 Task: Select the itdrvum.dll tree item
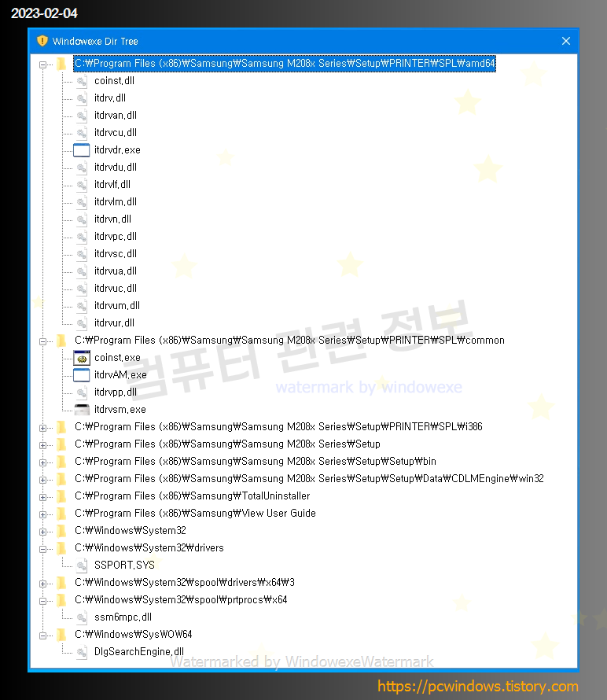point(117,306)
